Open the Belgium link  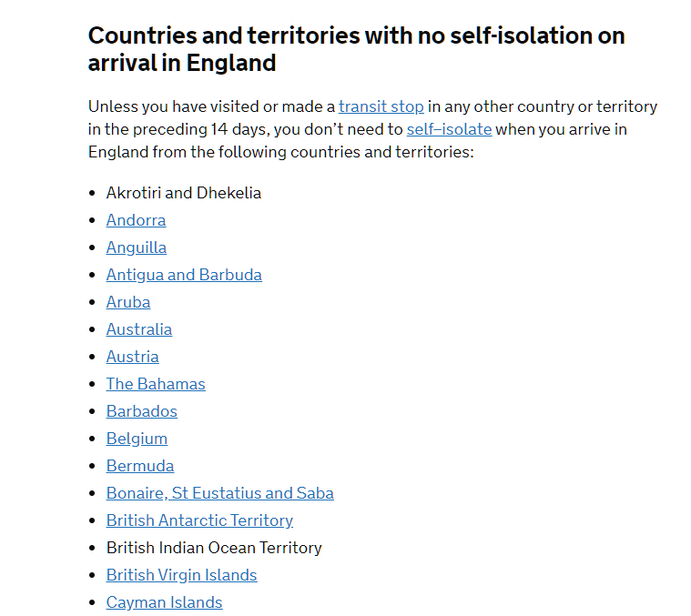coord(137,439)
